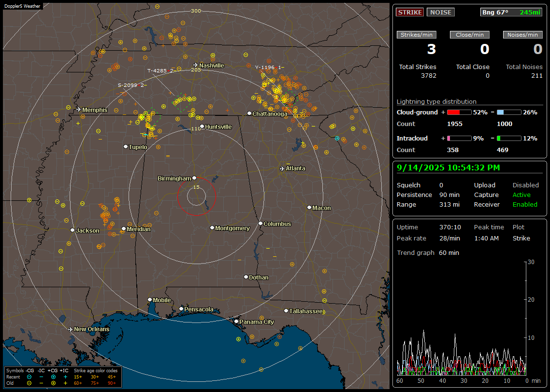The height and width of the screenshot is (392, 550).
Task: Click the positive intracloud pink percentage bar
Action: click(459, 139)
